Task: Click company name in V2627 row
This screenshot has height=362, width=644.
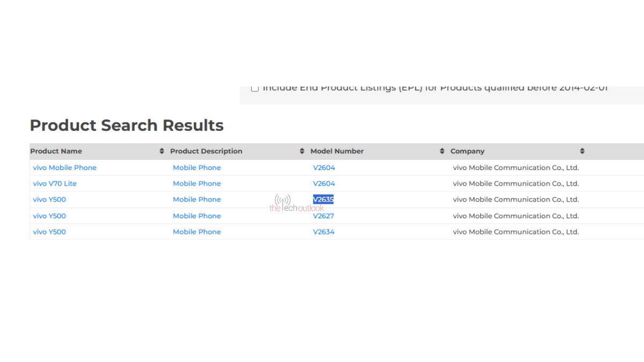Action: point(516,216)
